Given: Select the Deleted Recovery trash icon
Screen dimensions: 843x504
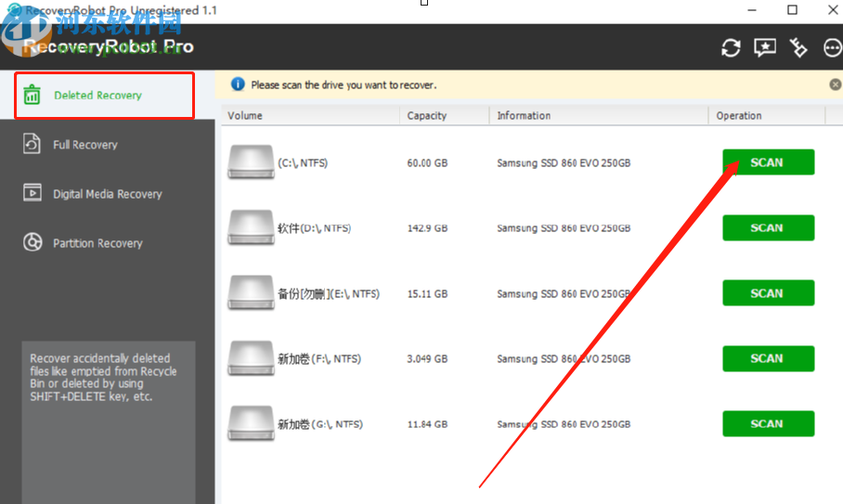Looking at the screenshot, I should [x=32, y=95].
